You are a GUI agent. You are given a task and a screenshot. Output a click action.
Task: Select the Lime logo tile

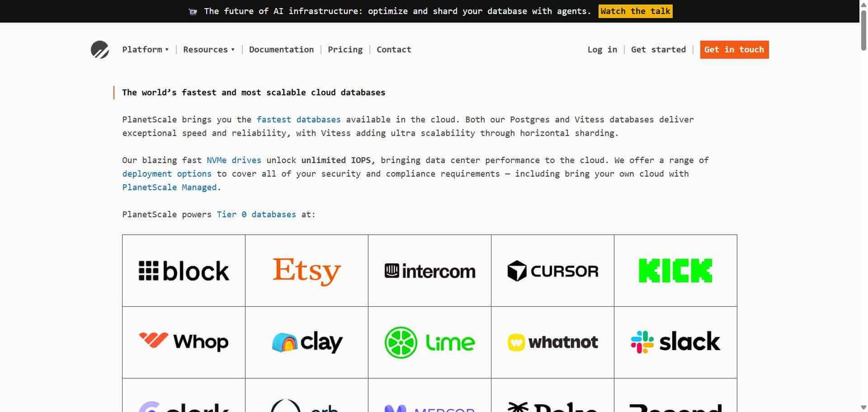tap(430, 342)
